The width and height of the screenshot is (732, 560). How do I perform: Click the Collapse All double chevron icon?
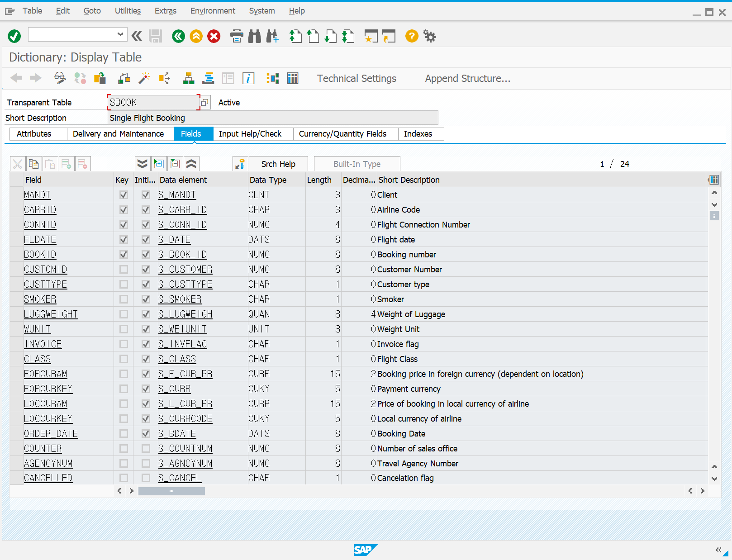coord(191,164)
